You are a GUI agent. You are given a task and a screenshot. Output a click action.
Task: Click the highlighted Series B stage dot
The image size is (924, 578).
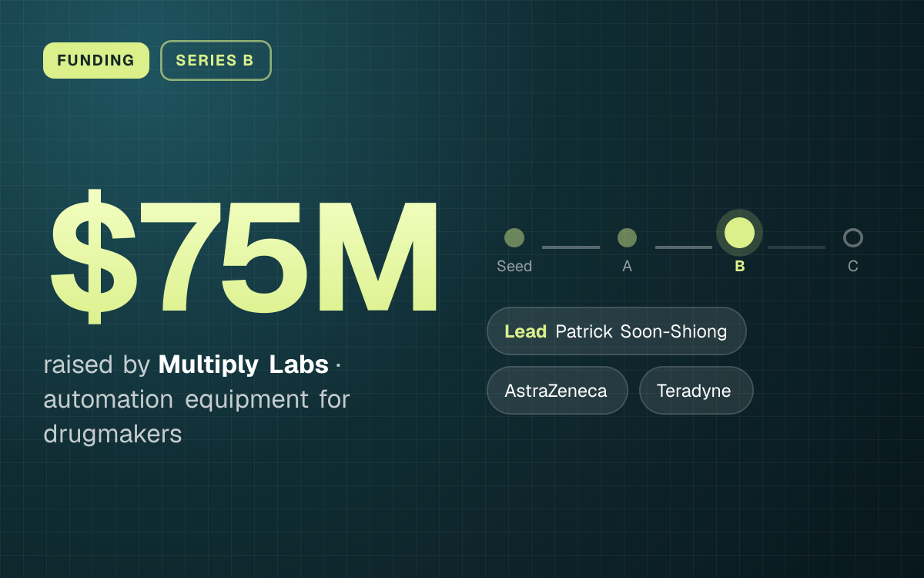740,233
